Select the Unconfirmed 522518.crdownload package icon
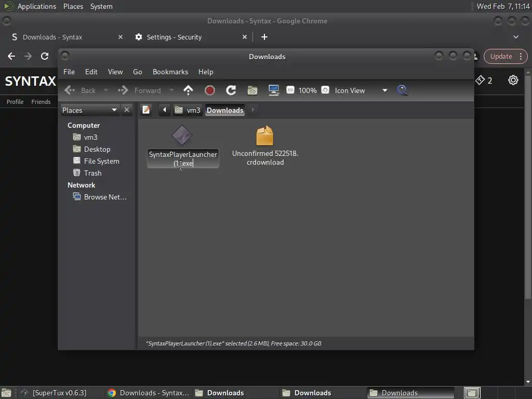532x399 pixels. click(x=264, y=136)
